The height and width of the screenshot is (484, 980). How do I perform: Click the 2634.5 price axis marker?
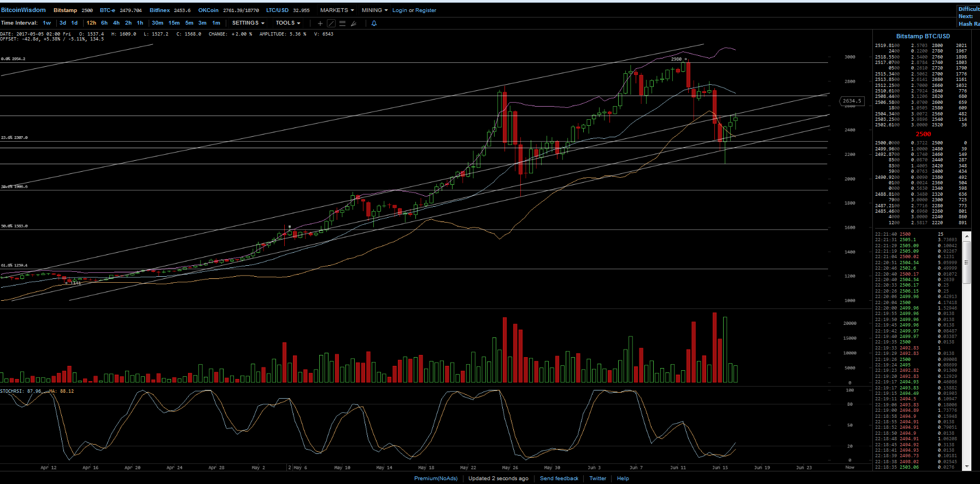[852, 101]
